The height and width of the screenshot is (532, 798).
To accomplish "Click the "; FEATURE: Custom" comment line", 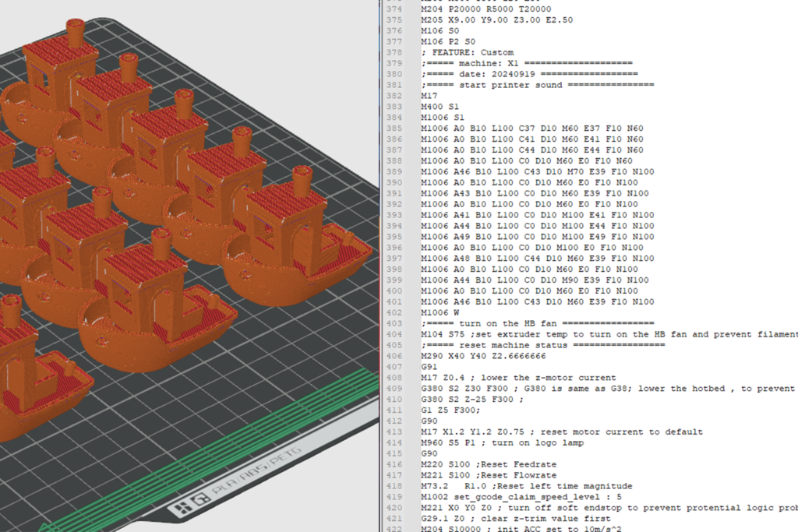I will point(468,52).
